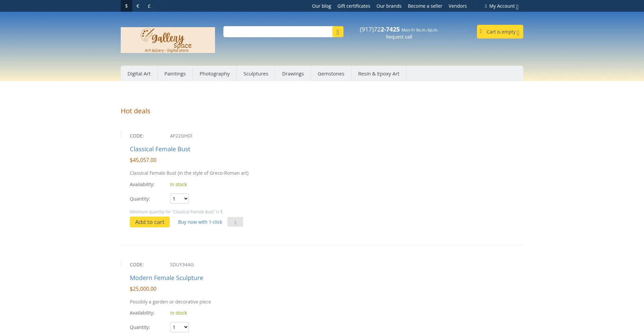Open the Resin & Epoxy Art category
The width and height of the screenshot is (644, 333).
click(x=379, y=74)
